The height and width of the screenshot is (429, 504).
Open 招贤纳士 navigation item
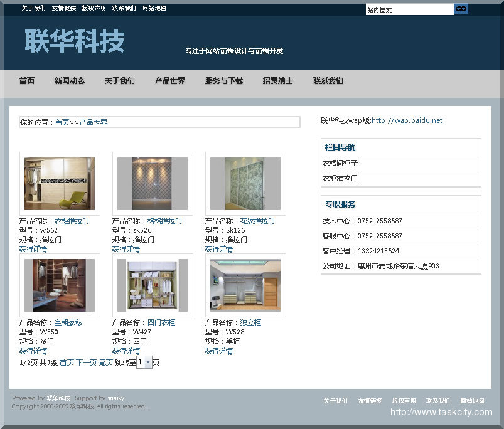click(277, 81)
